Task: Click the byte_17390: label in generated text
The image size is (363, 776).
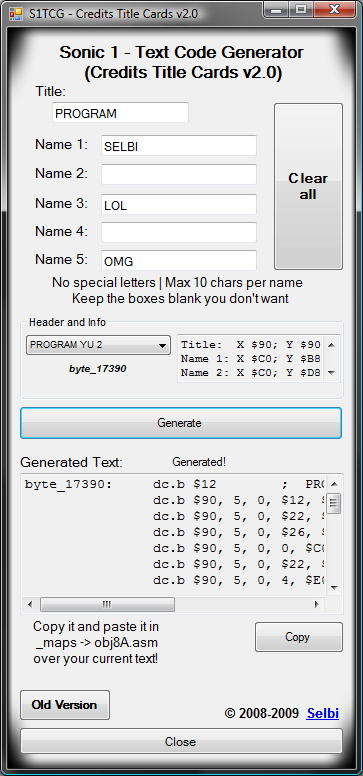Action: 68,485
